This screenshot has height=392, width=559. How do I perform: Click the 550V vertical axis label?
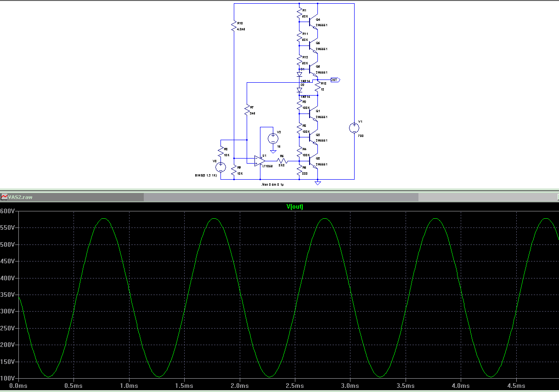pos(8,227)
